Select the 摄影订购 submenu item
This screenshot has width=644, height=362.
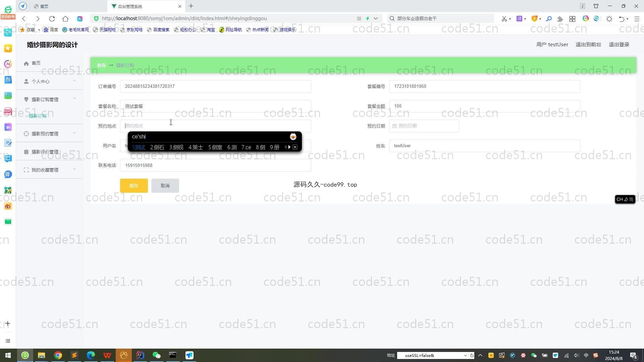[38, 116]
